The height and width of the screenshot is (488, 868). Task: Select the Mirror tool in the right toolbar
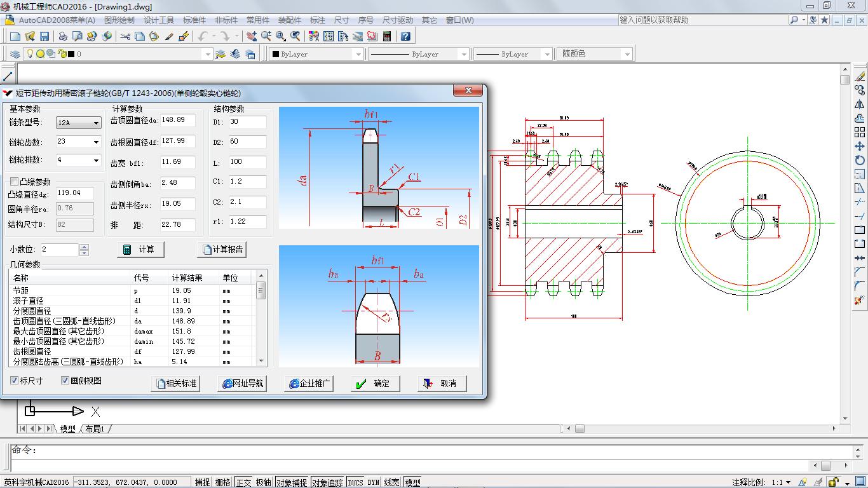[x=860, y=104]
